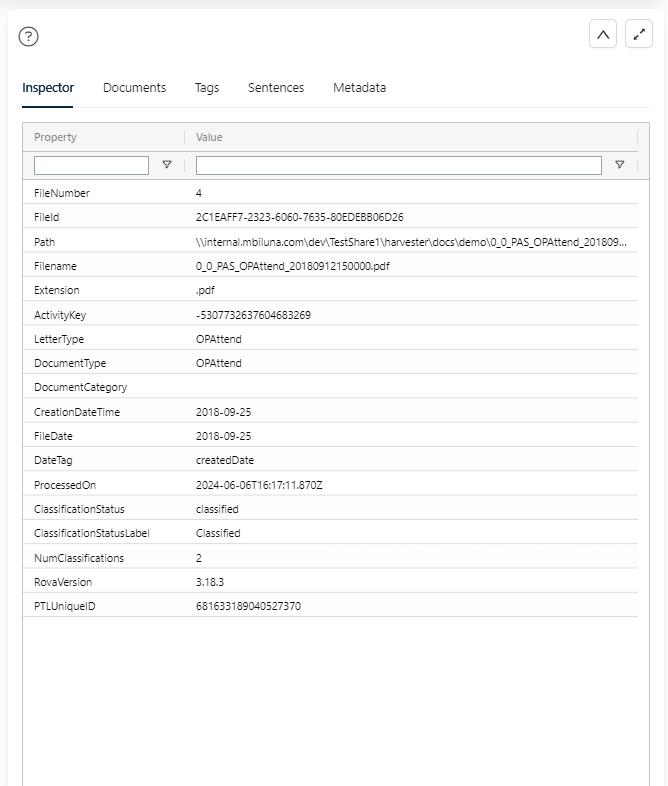Select the Sentences tab
The height and width of the screenshot is (786, 668).
point(276,88)
